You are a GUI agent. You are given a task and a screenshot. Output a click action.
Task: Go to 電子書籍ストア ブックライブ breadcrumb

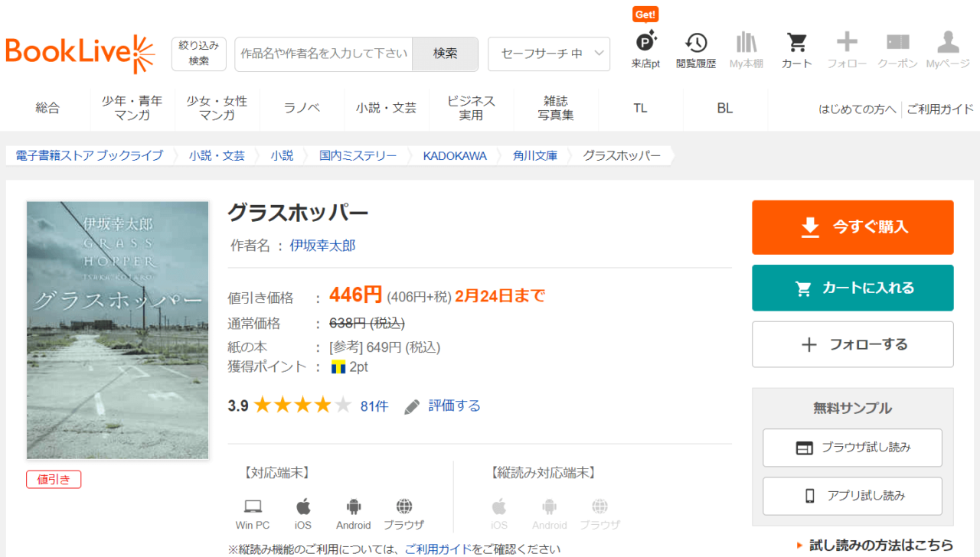[x=90, y=155]
